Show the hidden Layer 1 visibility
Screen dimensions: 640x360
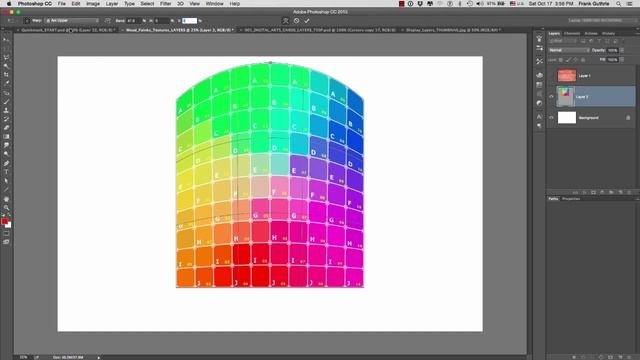pyautogui.click(x=551, y=76)
